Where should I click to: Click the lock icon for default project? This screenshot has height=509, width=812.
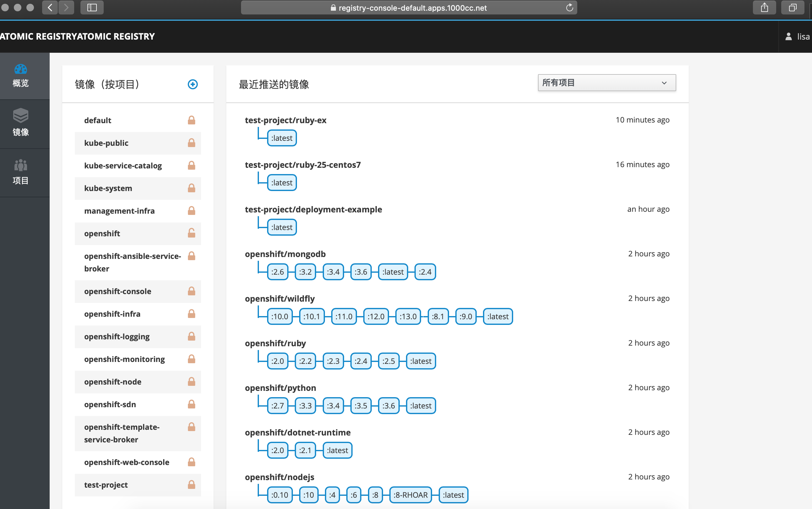tap(192, 120)
